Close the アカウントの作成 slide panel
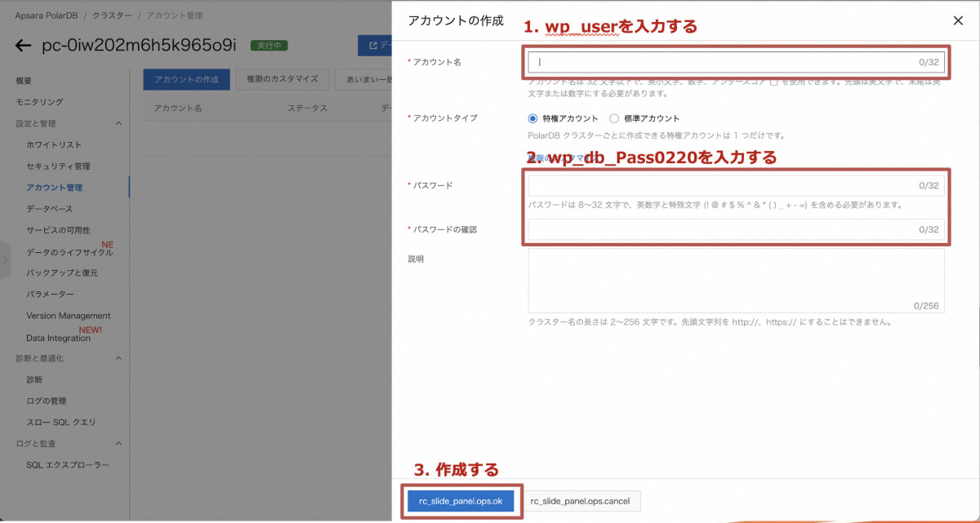This screenshot has height=523, width=980. [957, 20]
